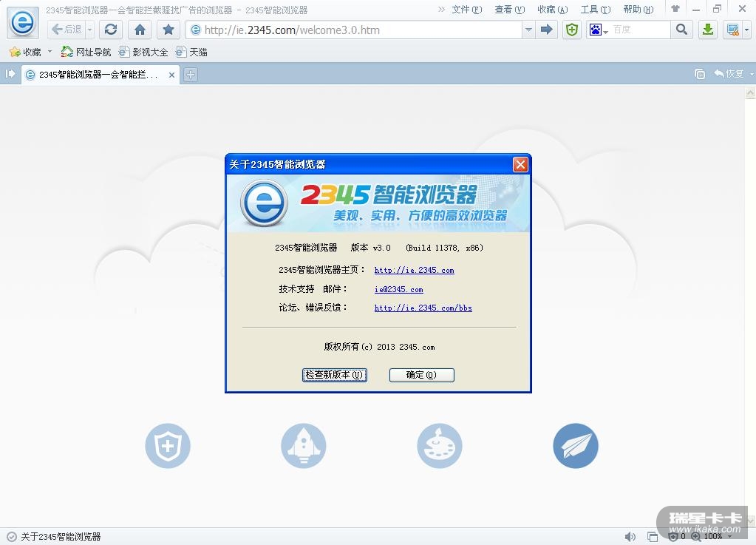Click the rocket speed feature circle icon
This screenshot has height=545, width=756.
[304, 446]
